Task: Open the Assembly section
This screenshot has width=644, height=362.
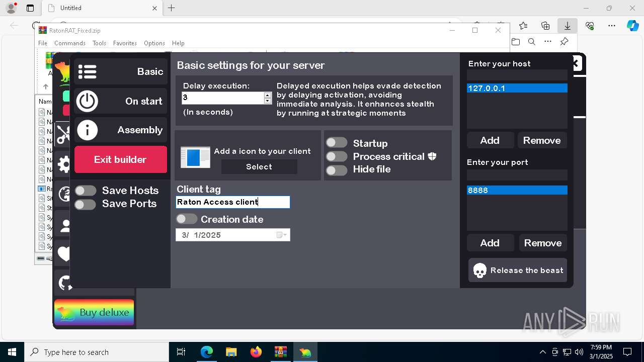Action: pyautogui.click(x=121, y=130)
